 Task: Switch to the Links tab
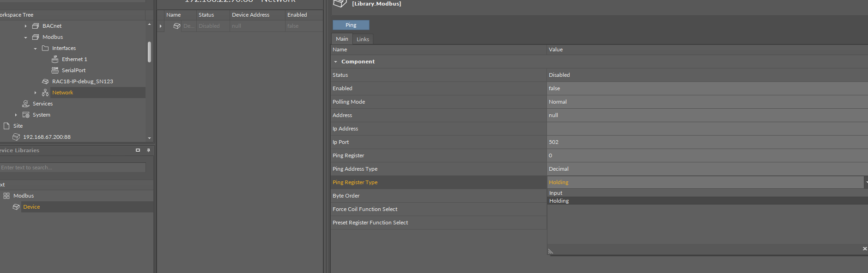pos(363,39)
